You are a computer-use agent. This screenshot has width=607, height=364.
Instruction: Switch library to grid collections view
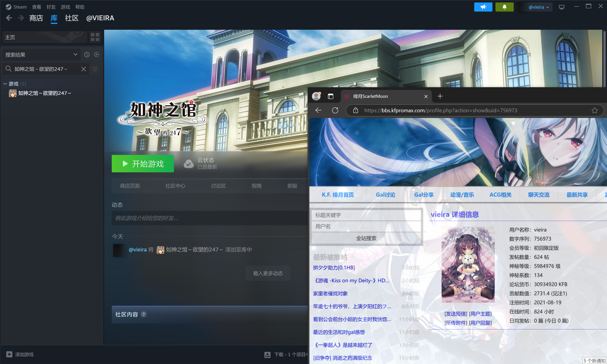pyautogui.click(x=95, y=37)
